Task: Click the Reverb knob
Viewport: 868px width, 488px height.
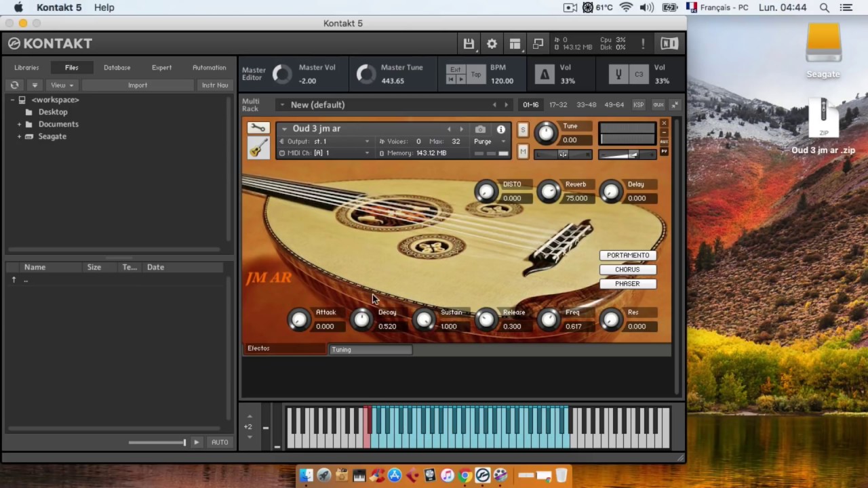Action: coord(549,192)
